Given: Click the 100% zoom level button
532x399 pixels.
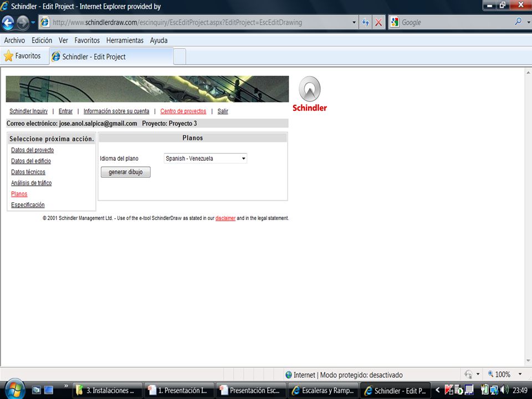Looking at the screenshot, I should click(x=499, y=374).
